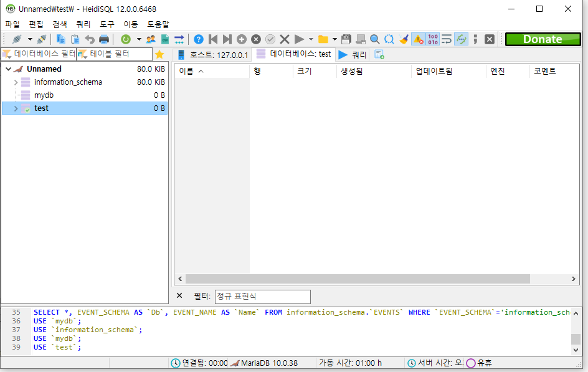Go to last row icon
The height and width of the screenshot is (372, 588).
coord(227,39)
